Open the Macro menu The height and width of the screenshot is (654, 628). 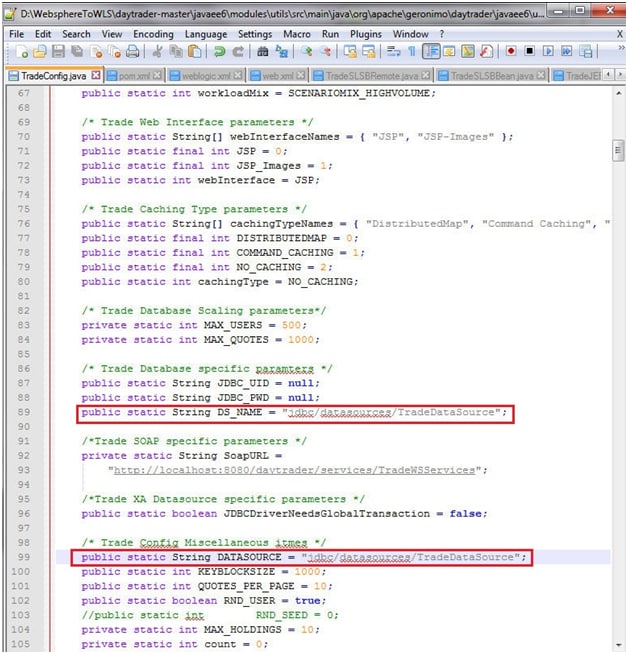tap(297, 34)
